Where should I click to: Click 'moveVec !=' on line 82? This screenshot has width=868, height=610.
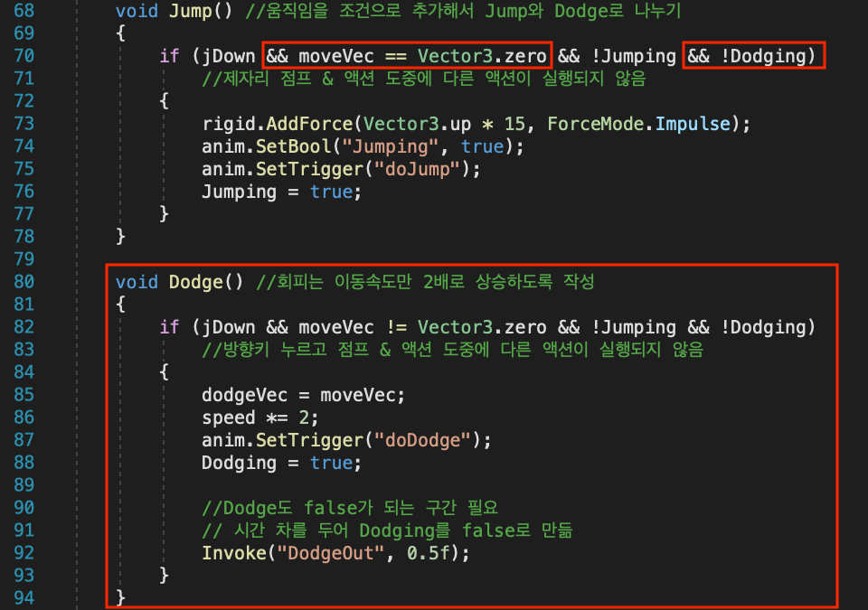tap(353, 327)
